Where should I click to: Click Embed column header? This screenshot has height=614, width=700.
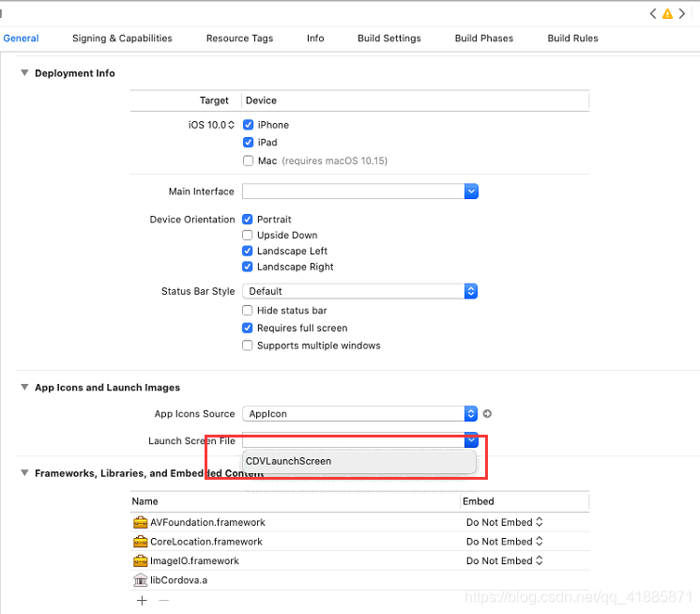pos(479,501)
